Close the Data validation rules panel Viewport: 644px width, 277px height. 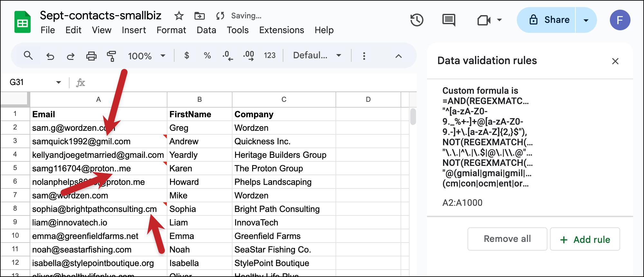pos(615,61)
